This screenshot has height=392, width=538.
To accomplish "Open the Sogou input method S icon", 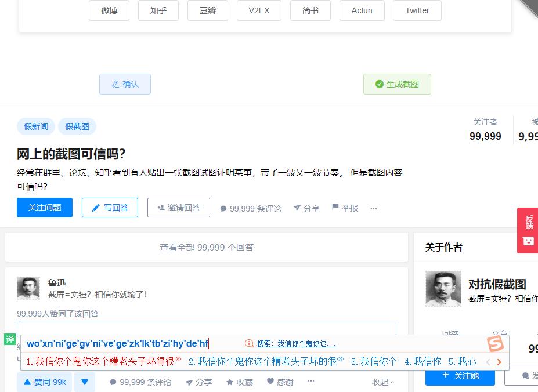I will 494,344.
